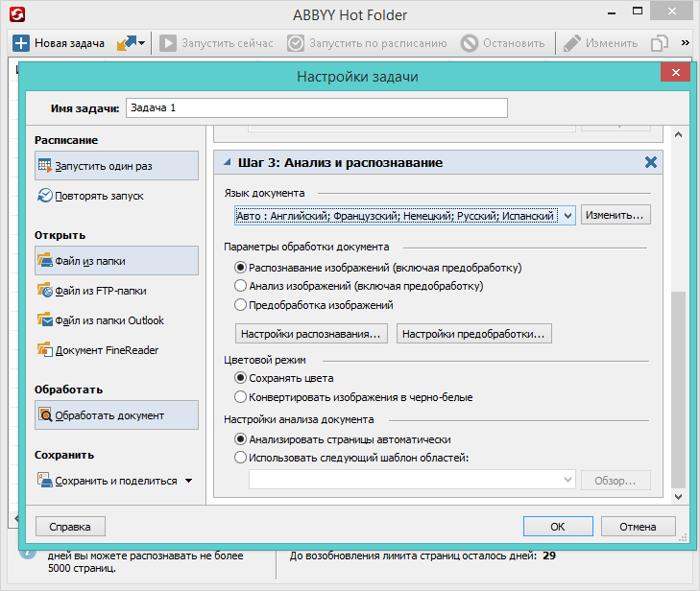
Task: Click the Outlook folder mail icon
Action: (x=45, y=319)
